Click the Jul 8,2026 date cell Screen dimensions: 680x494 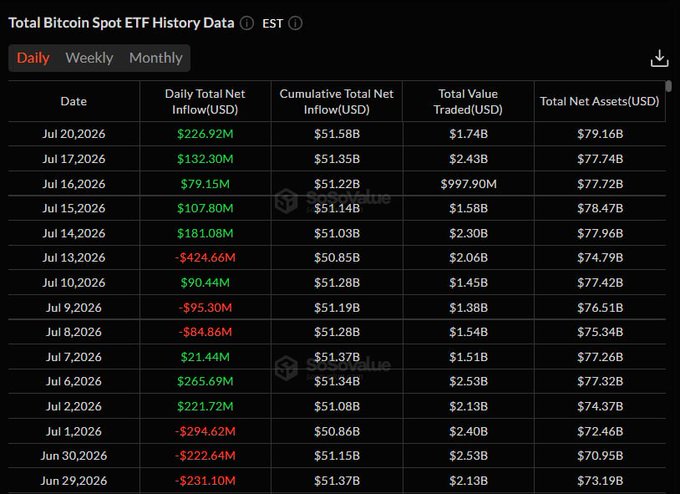(x=74, y=332)
